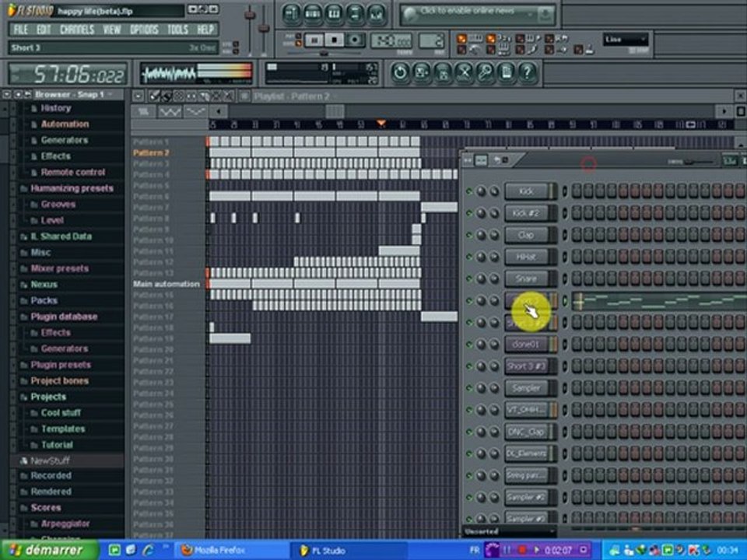747x560 pixels.
Task: Open the Browser Snap 1 dropdown
Action: click(73, 94)
